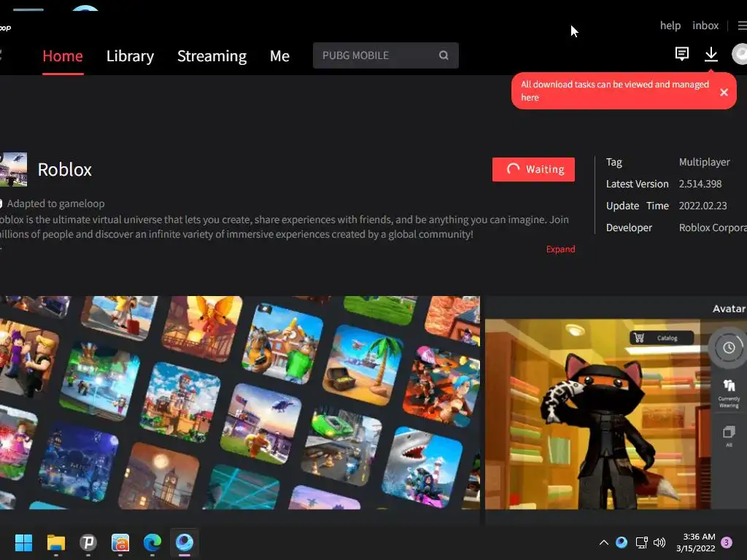Open the Roblox games collage screenshot
This screenshot has height=560, width=747.
pos(240,402)
